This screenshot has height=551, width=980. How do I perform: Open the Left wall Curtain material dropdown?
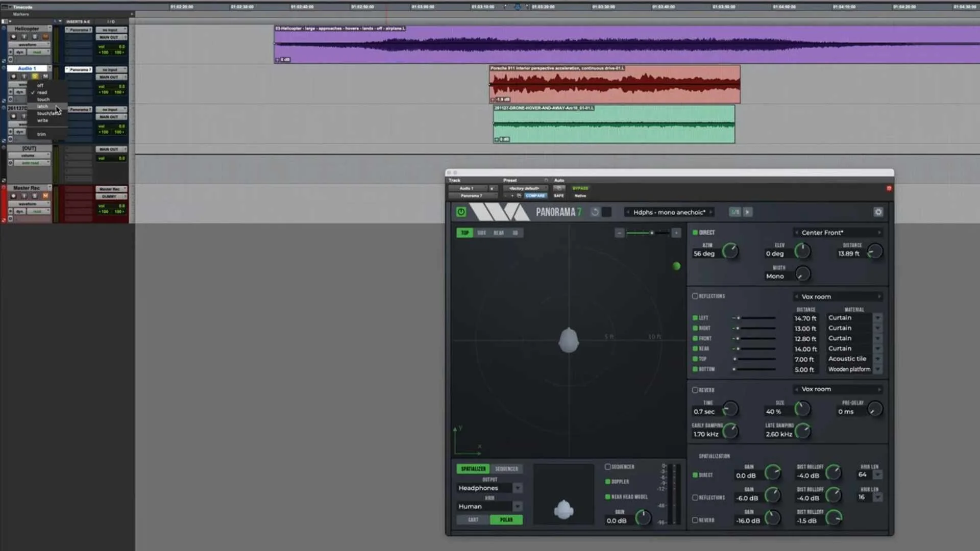pyautogui.click(x=877, y=318)
